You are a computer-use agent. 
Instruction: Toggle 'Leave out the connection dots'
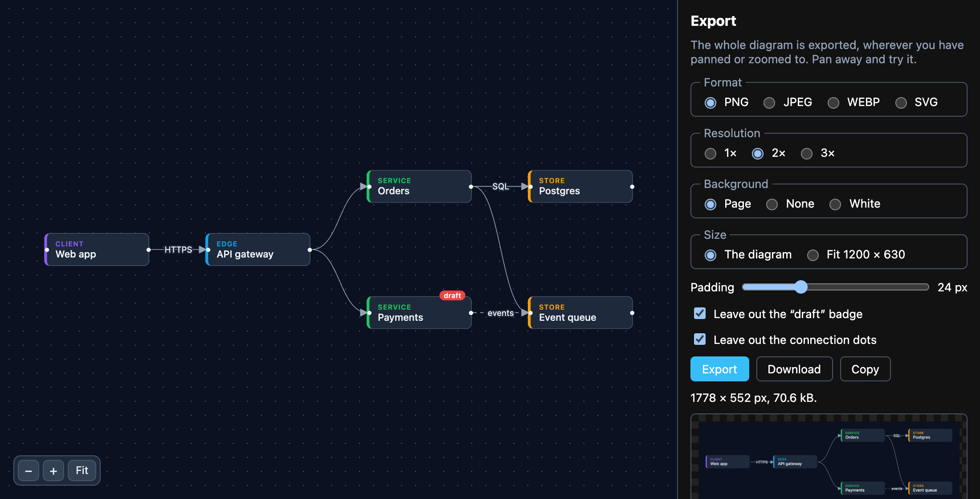(x=700, y=339)
